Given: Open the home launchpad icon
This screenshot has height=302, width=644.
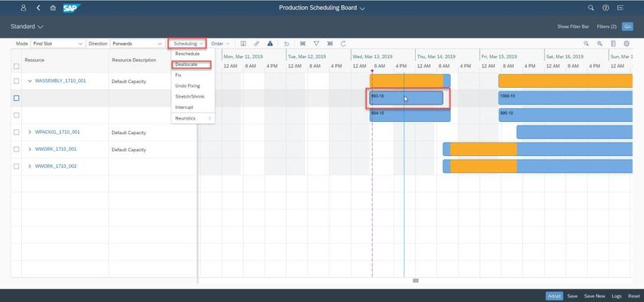Looking at the screenshot, I should (x=52, y=8).
